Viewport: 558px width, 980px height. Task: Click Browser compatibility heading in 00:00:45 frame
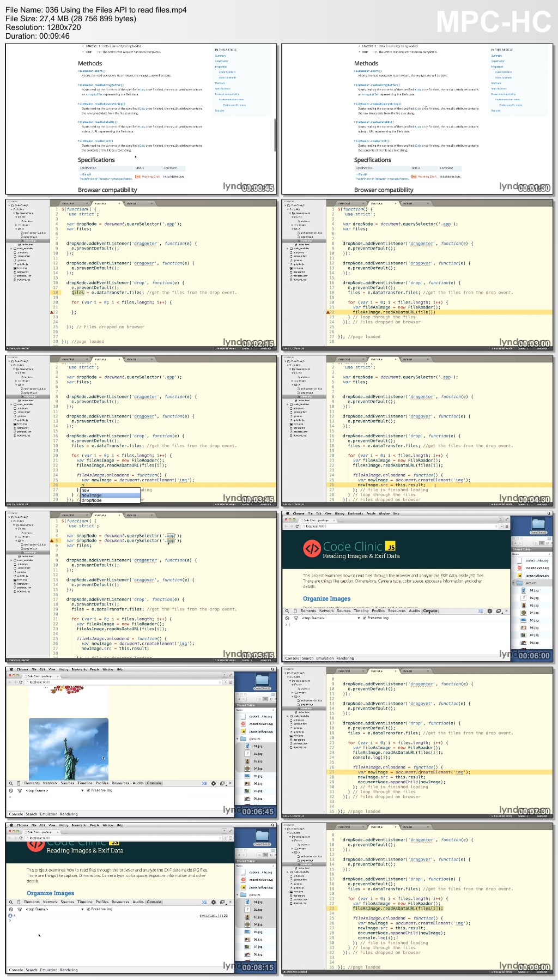tap(107, 190)
